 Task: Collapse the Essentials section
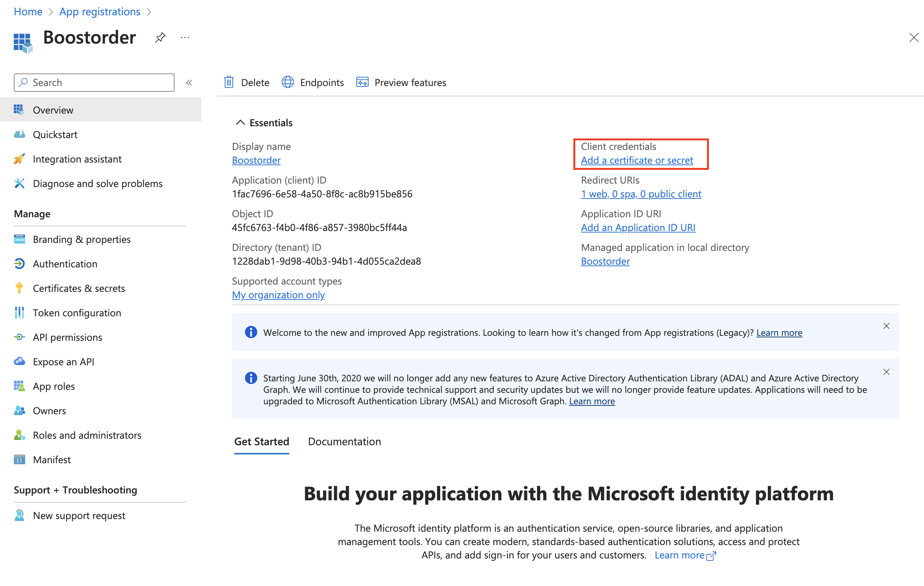pyautogui.click(x=240, y=122)
